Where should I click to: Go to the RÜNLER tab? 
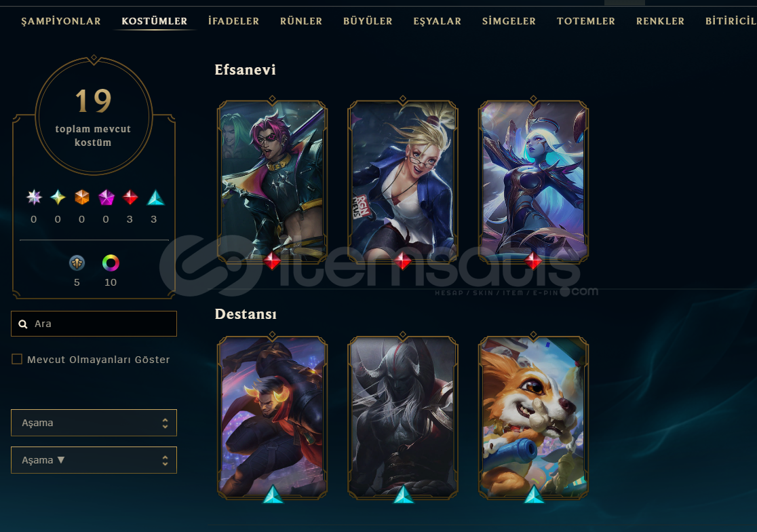click(x=301, y=21)
